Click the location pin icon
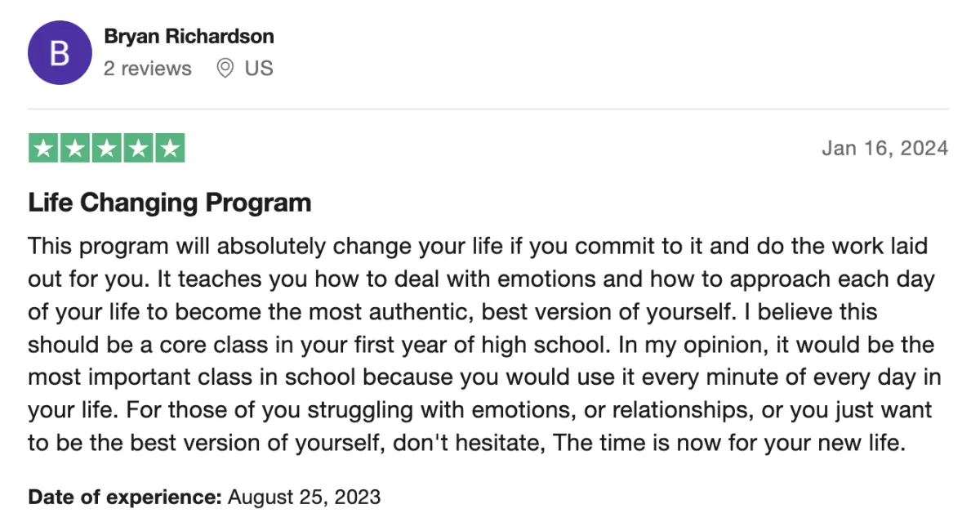980x531 pixels. click(x=225, y=69)
